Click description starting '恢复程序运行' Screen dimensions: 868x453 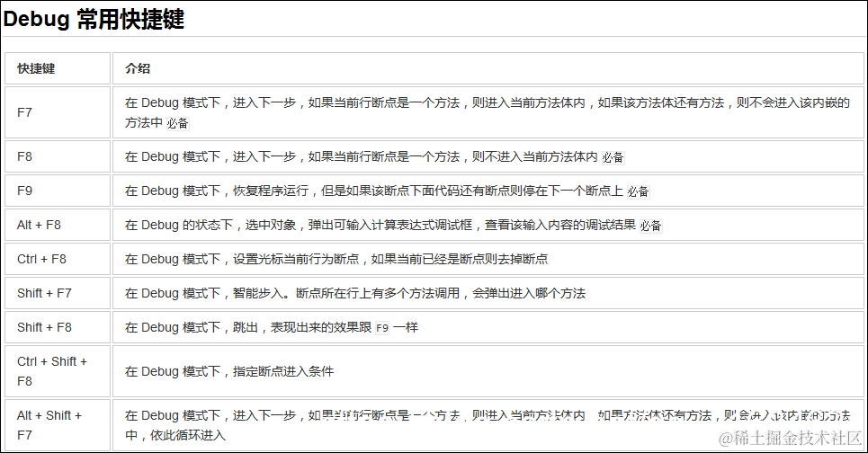click(427, 191)
